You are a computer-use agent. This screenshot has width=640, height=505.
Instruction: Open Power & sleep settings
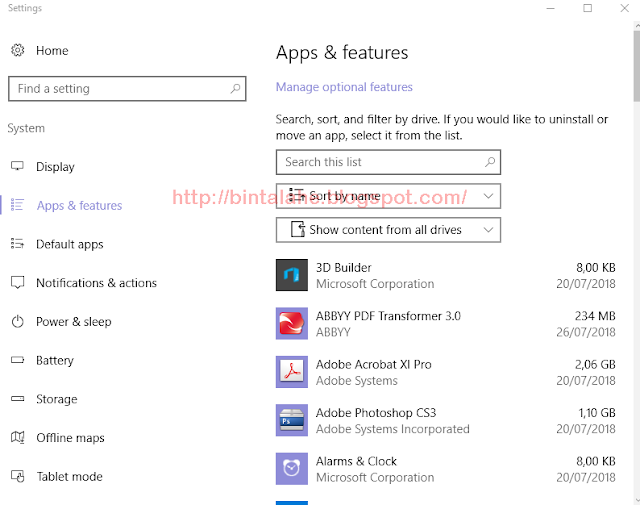pos(73,322)
